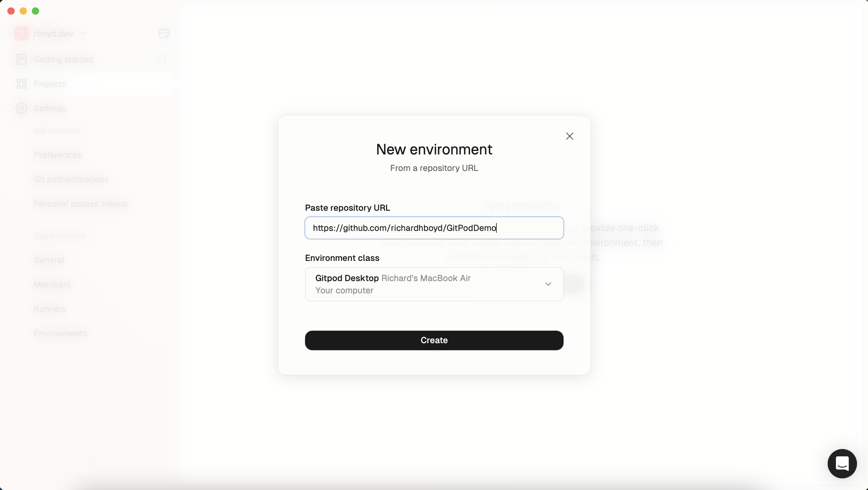Click the Create button
This screenshot has height=490, width=868.
click(x=434, y=340)
